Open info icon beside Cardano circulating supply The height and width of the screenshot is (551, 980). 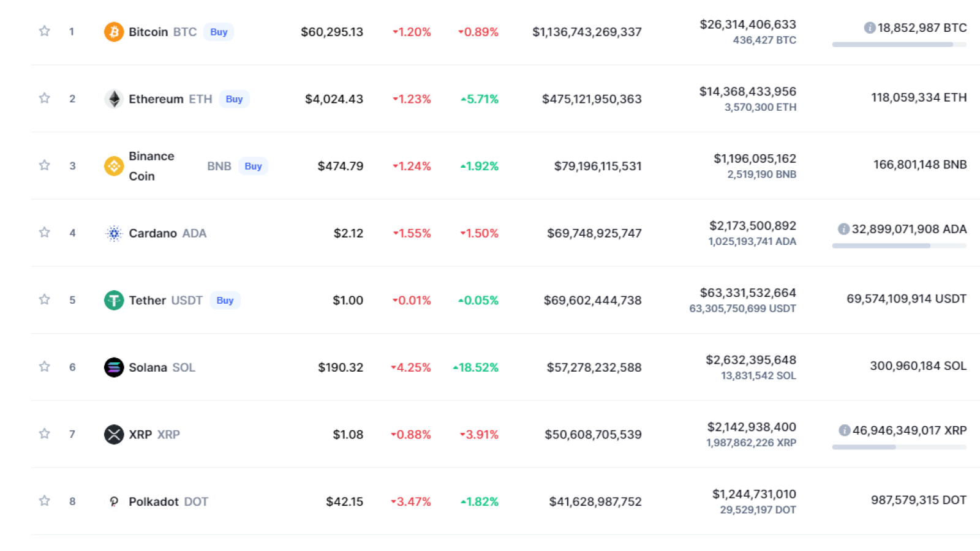pyautogui.click(x=843, y=229)
